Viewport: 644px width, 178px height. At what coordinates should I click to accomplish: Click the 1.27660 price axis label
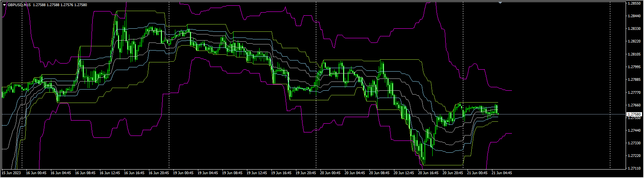pos(634,105)
